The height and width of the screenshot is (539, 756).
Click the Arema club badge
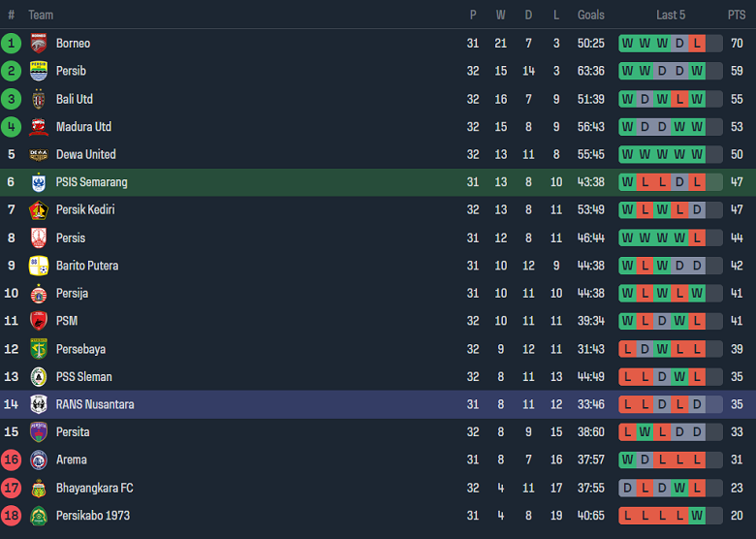point(39,460)
